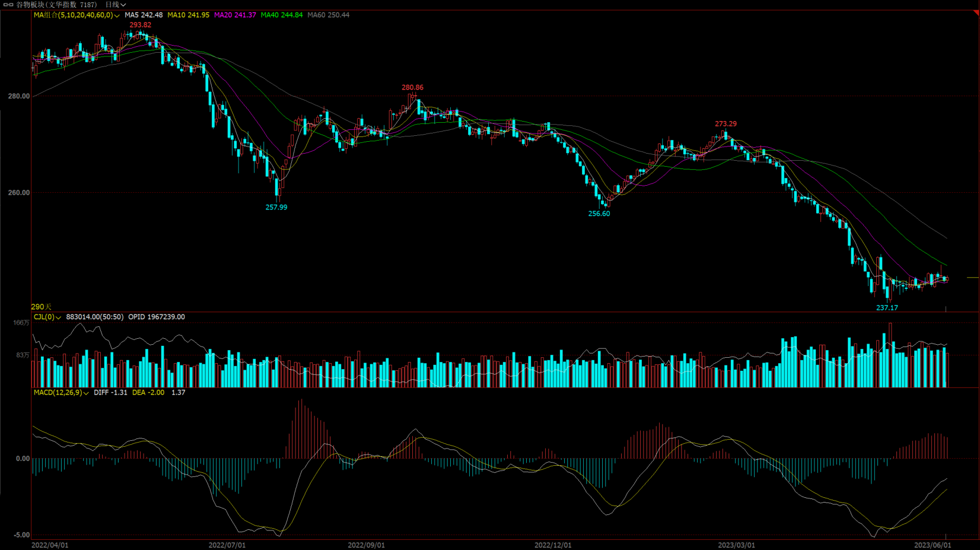
Task: Click the DEA -2.00 value label
Action: coord(148,392)
